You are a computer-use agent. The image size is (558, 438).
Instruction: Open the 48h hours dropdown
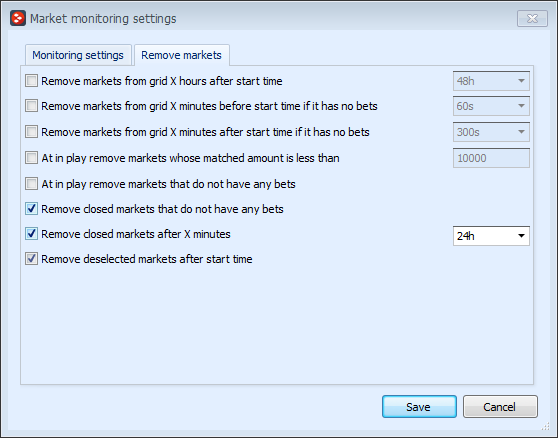click(x=491, y=81)
